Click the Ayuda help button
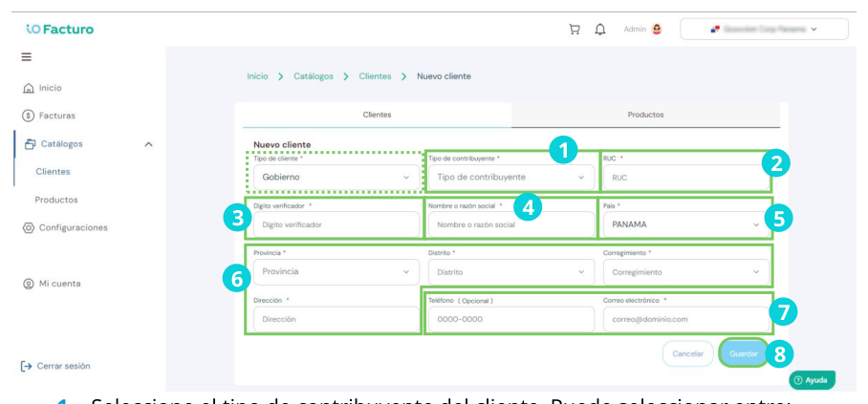 pos(812,380)
